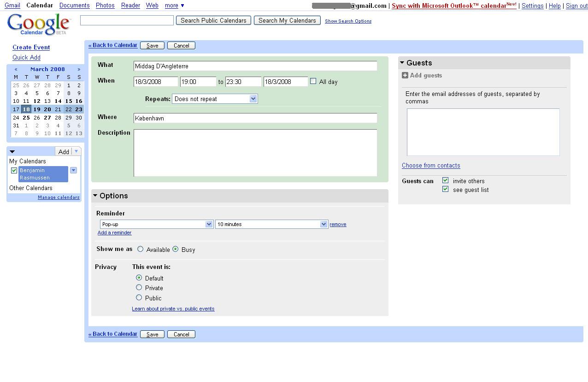588x382 pixels.
Task: Open the Add calendar dropdown arrow
Action: [x=76, y=151]
